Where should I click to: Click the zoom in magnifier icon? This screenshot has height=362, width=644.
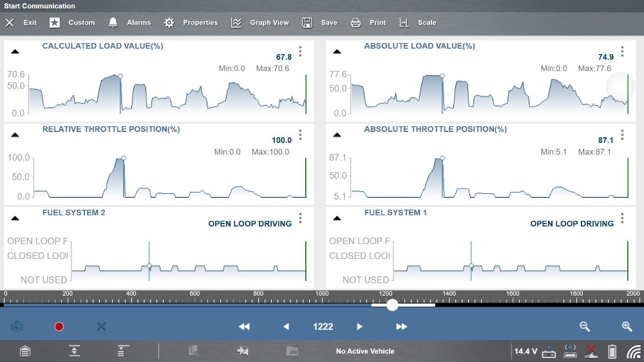[627, 327]
